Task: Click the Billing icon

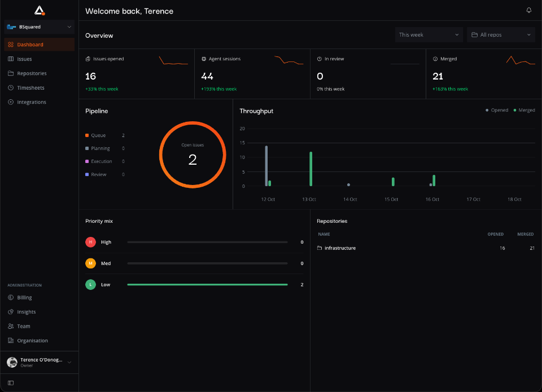Action: coord(11,297)
